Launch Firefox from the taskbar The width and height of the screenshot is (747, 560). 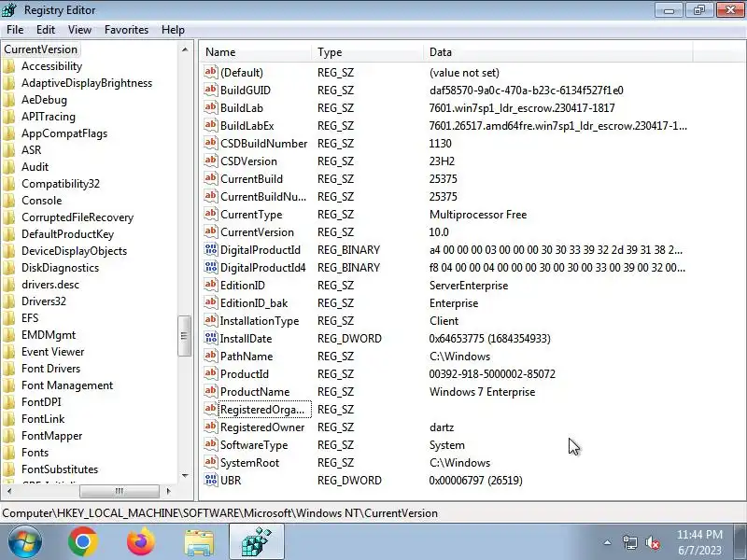141,542
